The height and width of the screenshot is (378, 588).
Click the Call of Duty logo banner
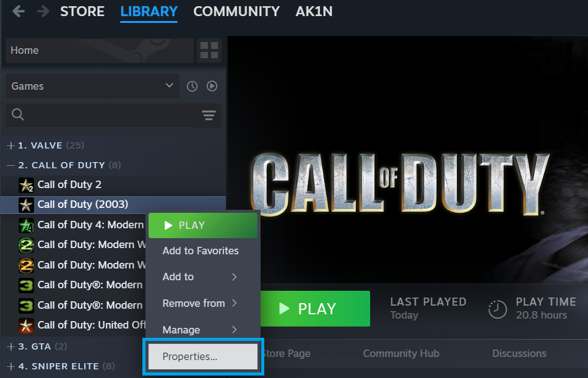tap(400, 184)
